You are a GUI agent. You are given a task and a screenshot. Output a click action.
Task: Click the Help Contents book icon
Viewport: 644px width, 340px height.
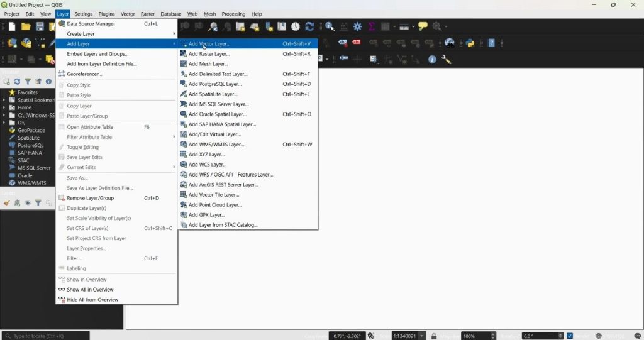coord(491,43)
